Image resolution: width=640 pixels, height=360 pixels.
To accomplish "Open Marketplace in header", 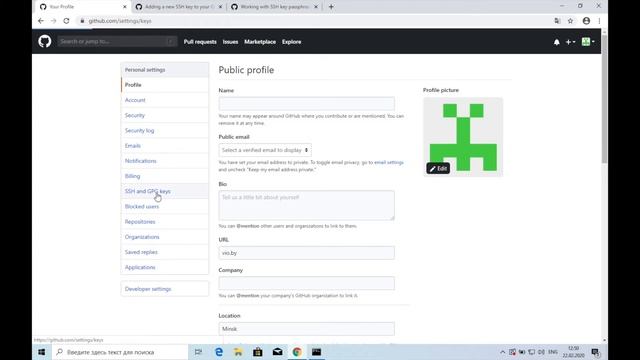I will (260, 42).
